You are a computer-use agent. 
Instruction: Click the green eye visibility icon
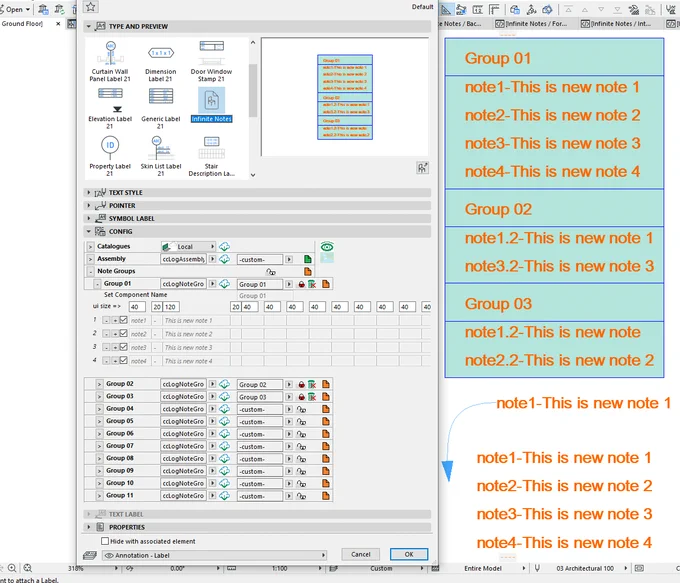(327, 247)
